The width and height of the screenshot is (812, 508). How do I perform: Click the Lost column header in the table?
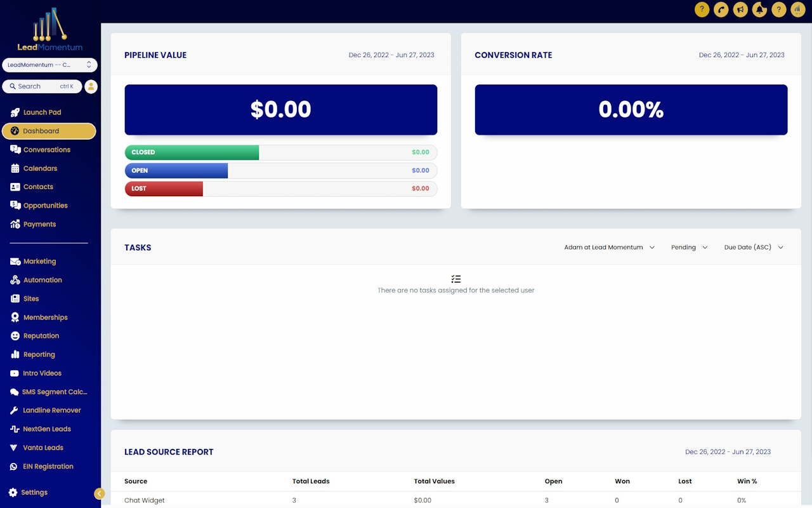(685, 481)
